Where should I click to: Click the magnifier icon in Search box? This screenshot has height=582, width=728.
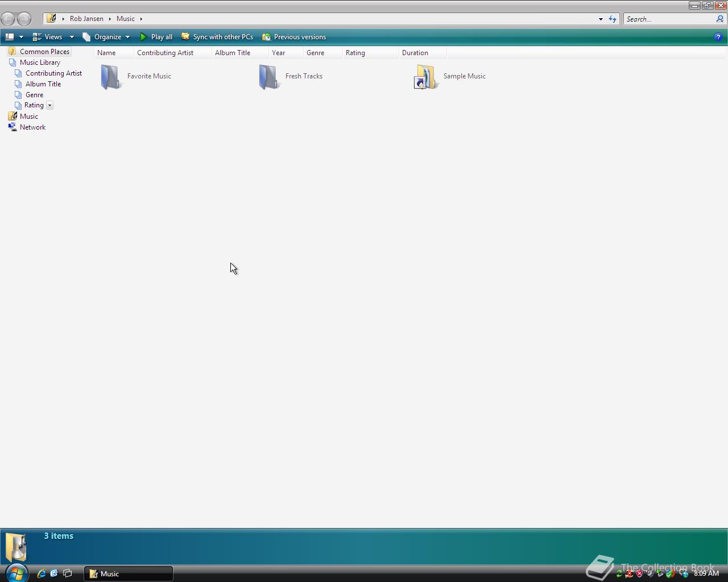tap(719, 19)
